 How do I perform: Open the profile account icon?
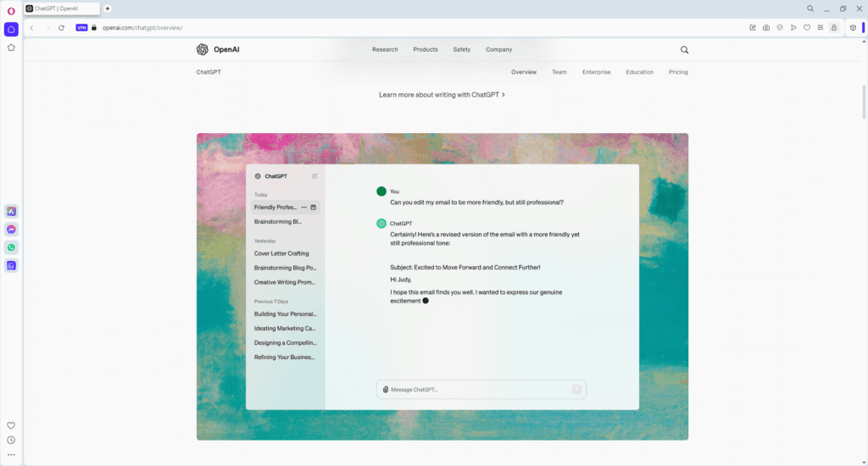click(834, 28)
